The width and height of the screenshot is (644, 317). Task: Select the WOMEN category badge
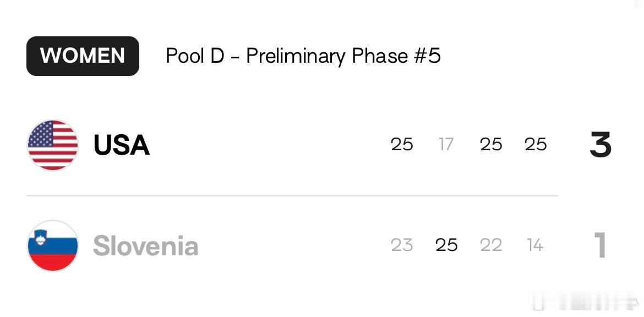[x=83, y=56]
